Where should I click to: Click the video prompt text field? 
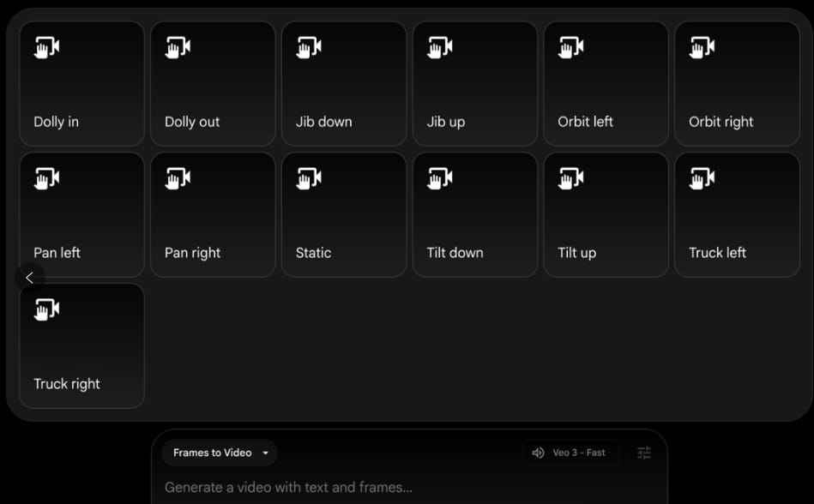click(x=409, y=488)
